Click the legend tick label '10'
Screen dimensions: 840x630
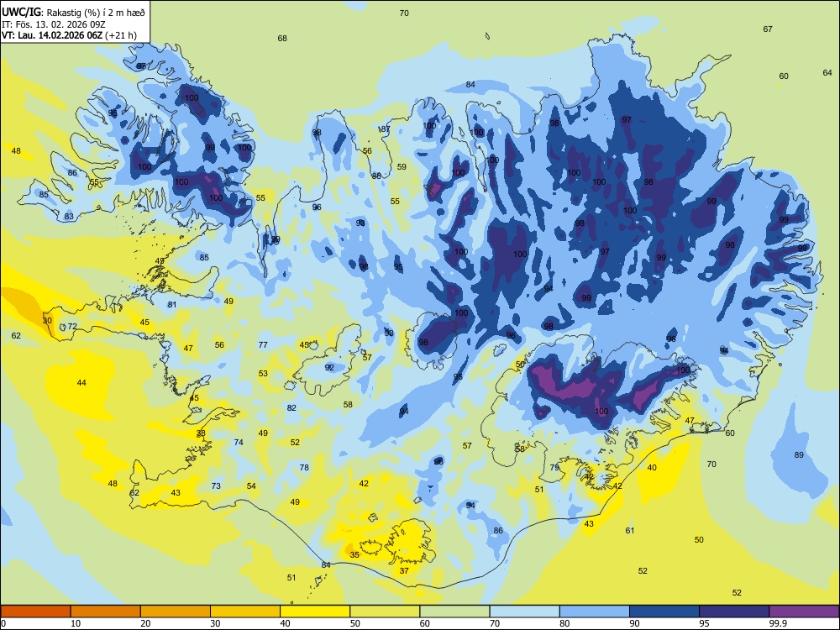coord(76,623)
